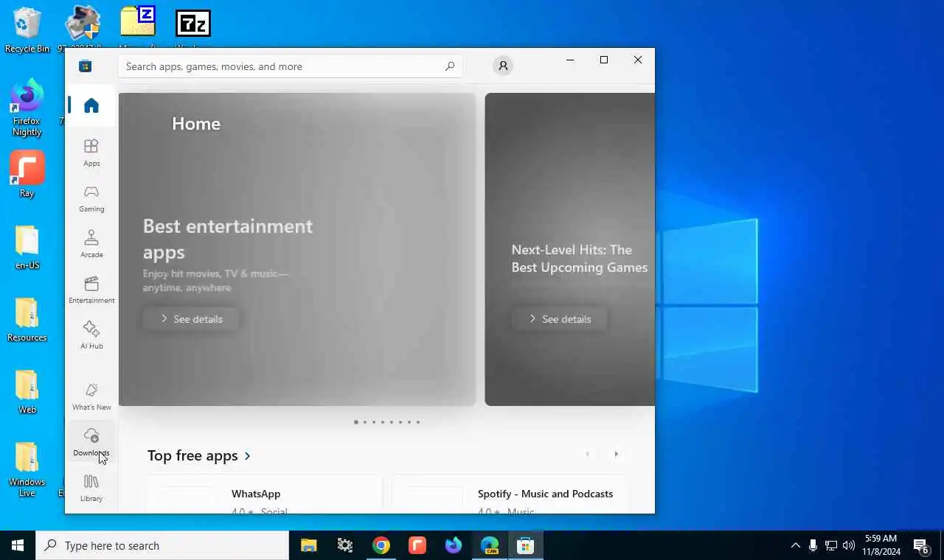This screenshot has width=944, height=560.
Task: Open Microsoft Edge Canary from taskbar
Action: (490, 545)
